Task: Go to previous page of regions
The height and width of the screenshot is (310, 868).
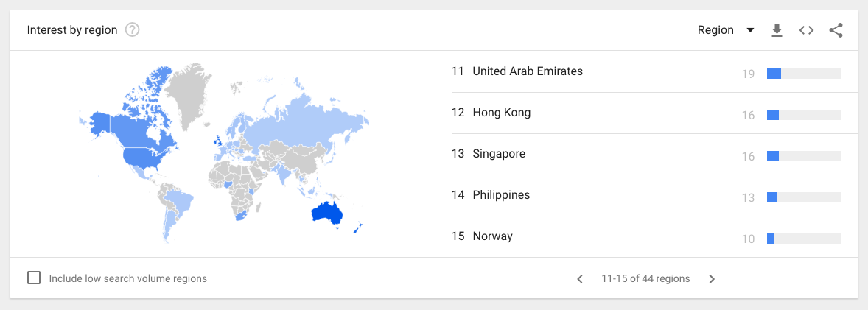Action: click(x=580, y=279)
